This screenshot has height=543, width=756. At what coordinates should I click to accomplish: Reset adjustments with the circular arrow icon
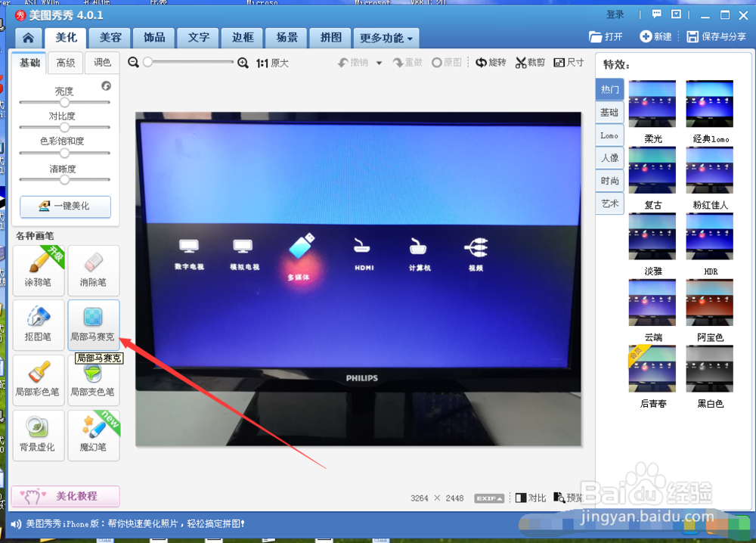click(x=106, y=86)
